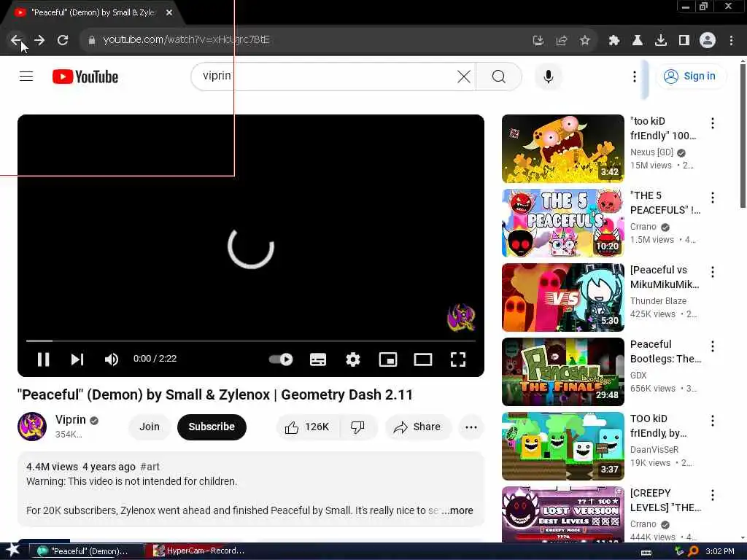Click the Viprin channel watermark in player
Screen dimensions: 747x560
pyautogui.click(x=461, y=318)
